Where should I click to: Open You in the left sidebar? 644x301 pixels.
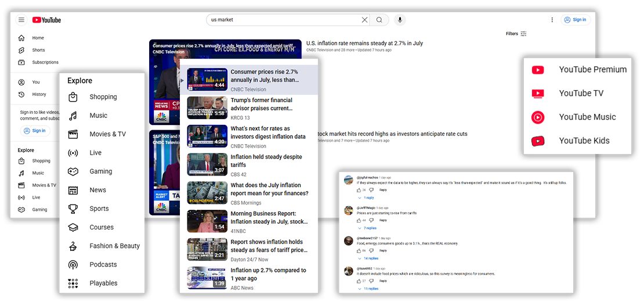coord(37,83)
